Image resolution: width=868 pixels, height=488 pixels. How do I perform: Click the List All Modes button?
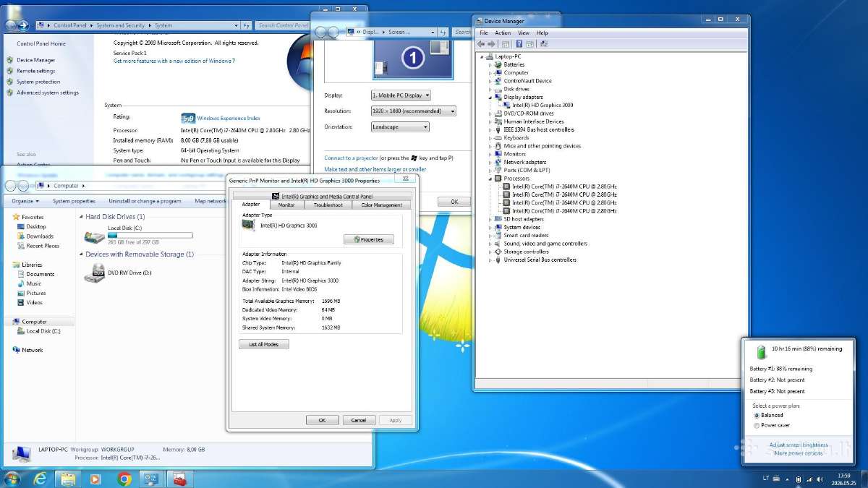(264, 344)
